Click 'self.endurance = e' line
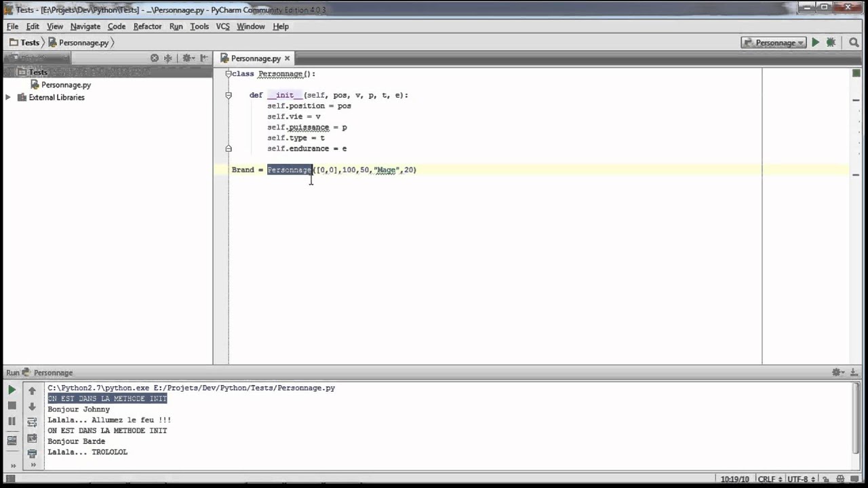This screenshot has height=488, width=868. pyautogui.click(x=307, y=148)
